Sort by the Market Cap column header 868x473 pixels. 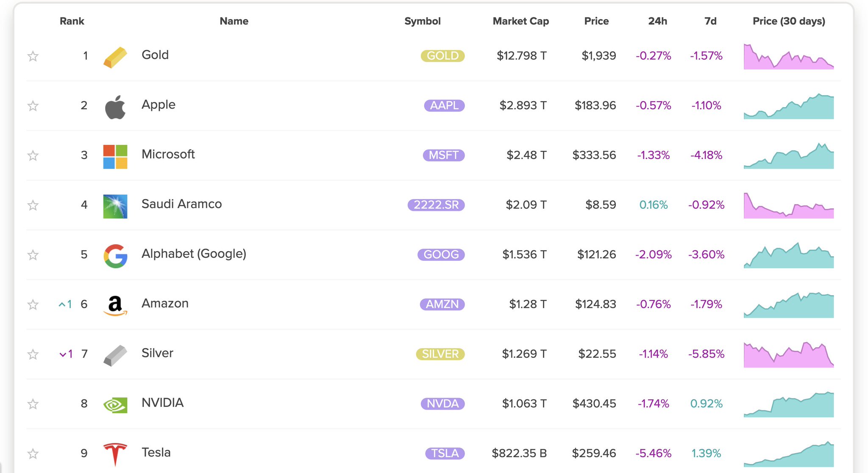[x=521, y=21]
